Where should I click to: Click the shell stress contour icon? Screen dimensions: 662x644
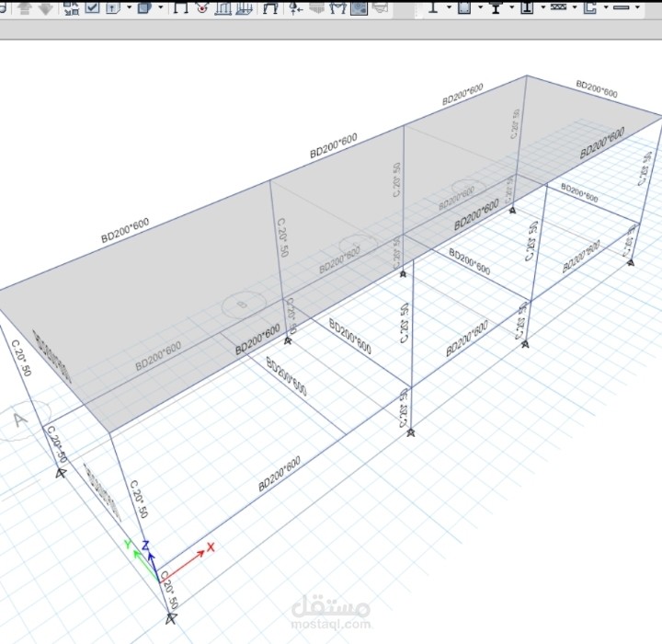359,7
